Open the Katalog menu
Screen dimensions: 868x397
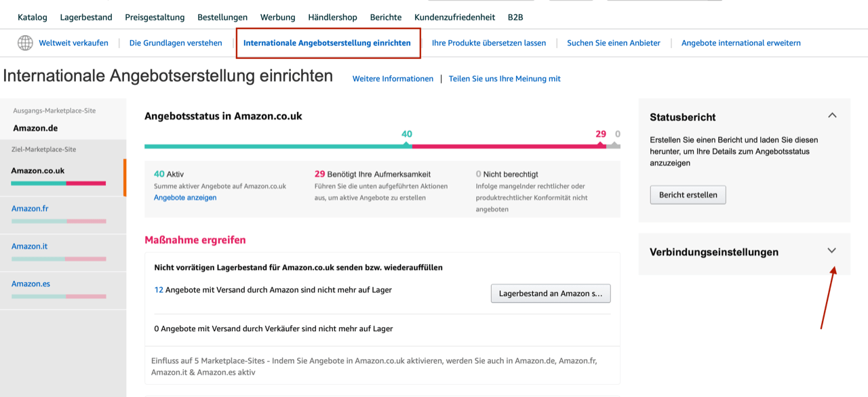coord(33,17)
